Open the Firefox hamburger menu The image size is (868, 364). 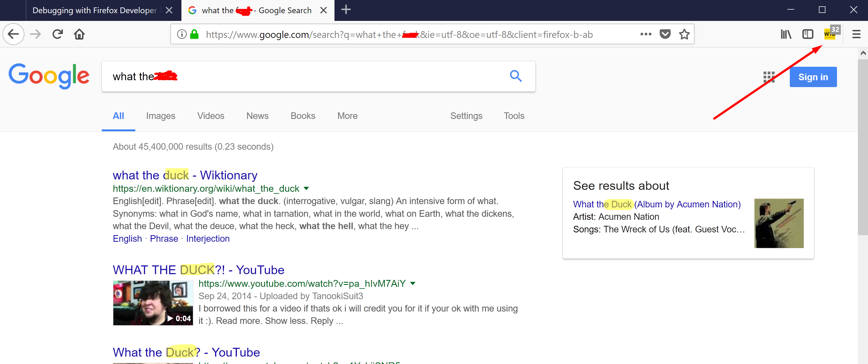coord(856,34)
